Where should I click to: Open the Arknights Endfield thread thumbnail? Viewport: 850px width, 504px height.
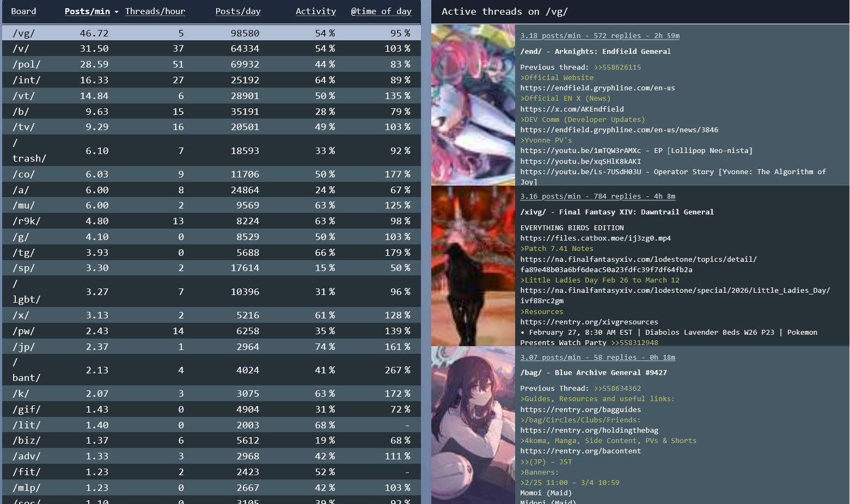473,105
